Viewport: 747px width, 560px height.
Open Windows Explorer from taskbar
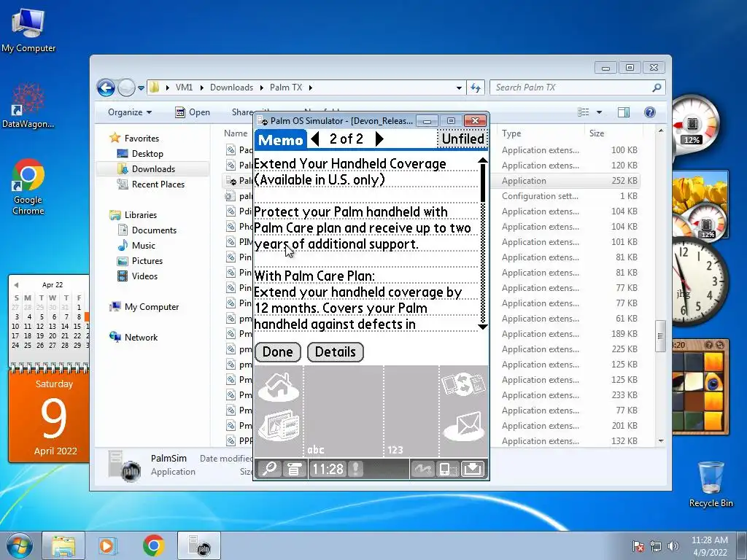coord(63,545)
